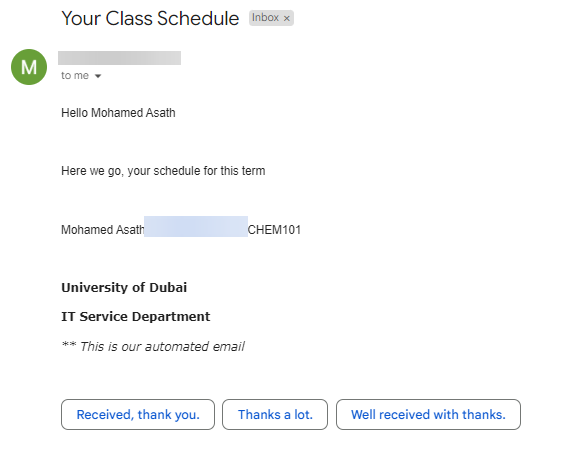Choose the 'Thanks a lot.' smart reply
574x450 pixels.
(x=275, y=414)
